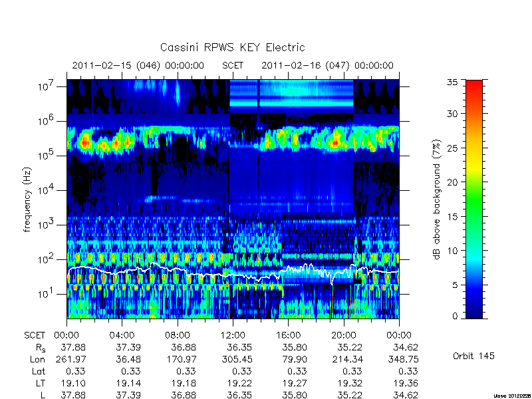Select the Lon value 214.34
The image size is (532, 399).
tap(347, 359)
